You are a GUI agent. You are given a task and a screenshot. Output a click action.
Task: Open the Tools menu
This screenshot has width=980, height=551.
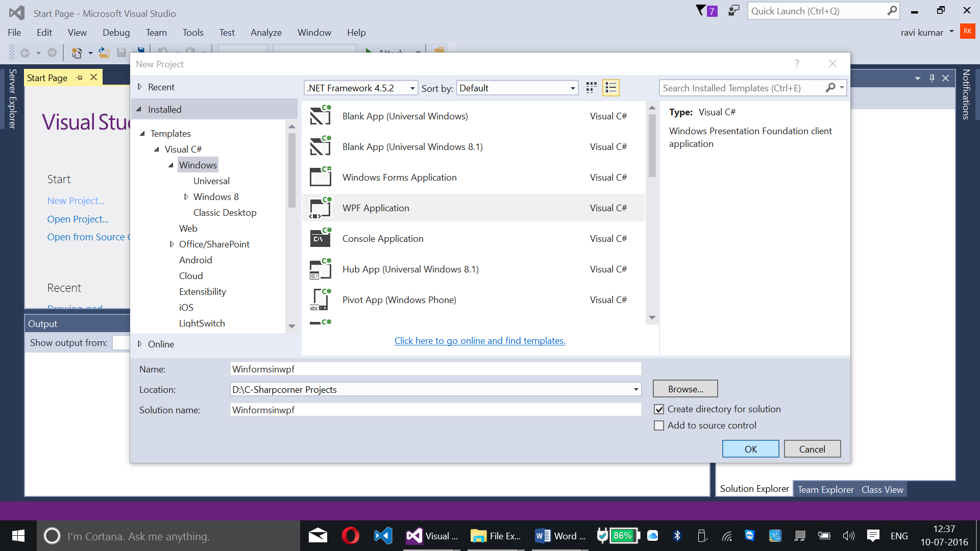193,32
